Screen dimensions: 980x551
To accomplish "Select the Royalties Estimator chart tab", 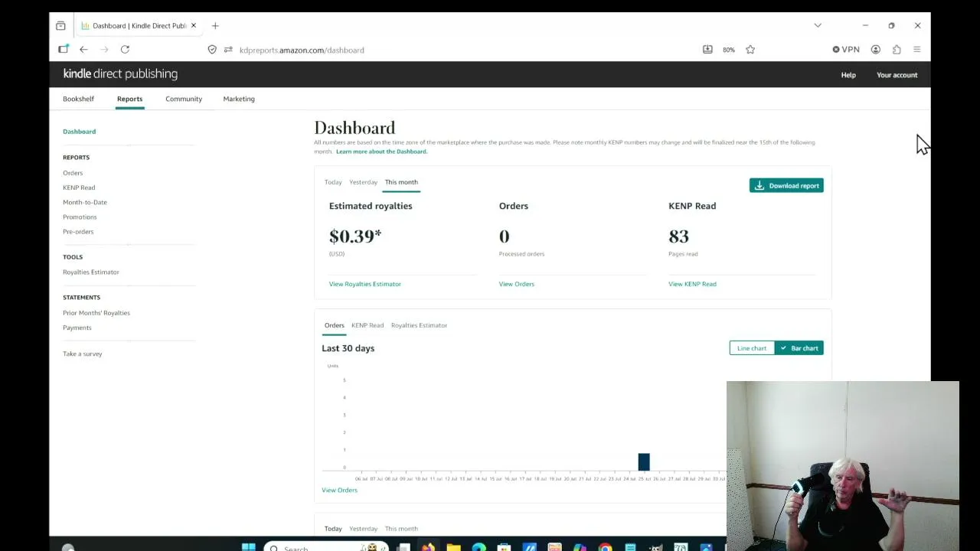I will point(419,325).
